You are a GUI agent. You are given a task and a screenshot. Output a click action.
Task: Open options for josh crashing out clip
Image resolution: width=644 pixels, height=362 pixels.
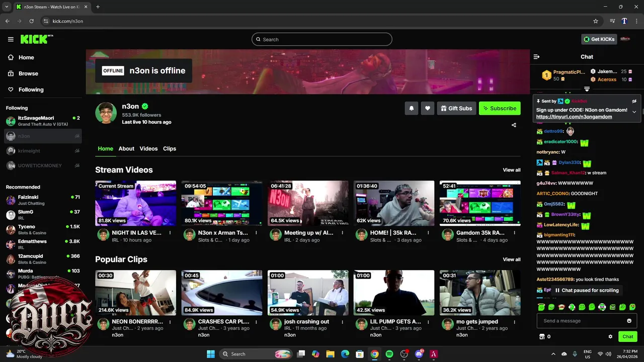[342, 322]
